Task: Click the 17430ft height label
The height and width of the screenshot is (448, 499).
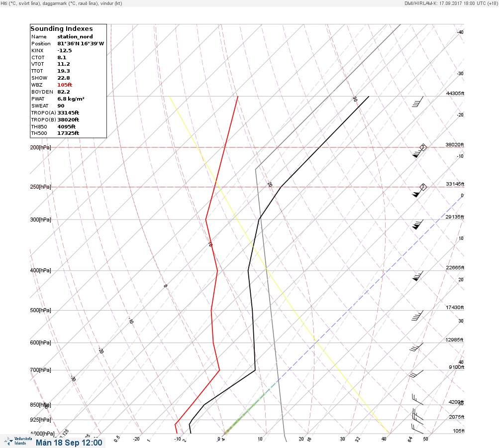Action: (x=455, y=307)
